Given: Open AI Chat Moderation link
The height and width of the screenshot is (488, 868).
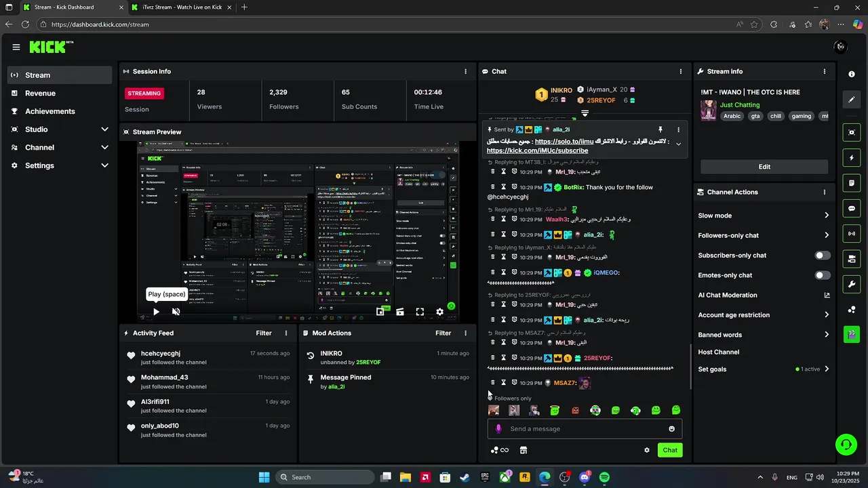Looking at the screenshot, I should coord(764,295).
